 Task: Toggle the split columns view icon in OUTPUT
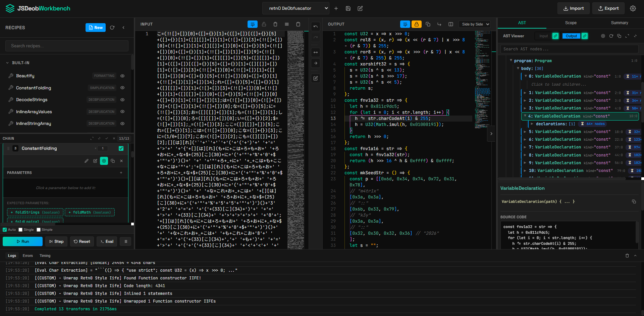coord(451,24)
